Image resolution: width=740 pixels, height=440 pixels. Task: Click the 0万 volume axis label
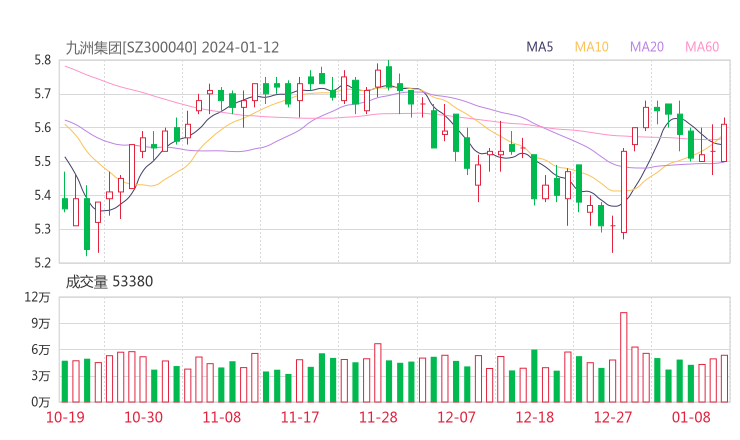coord(41,402)
